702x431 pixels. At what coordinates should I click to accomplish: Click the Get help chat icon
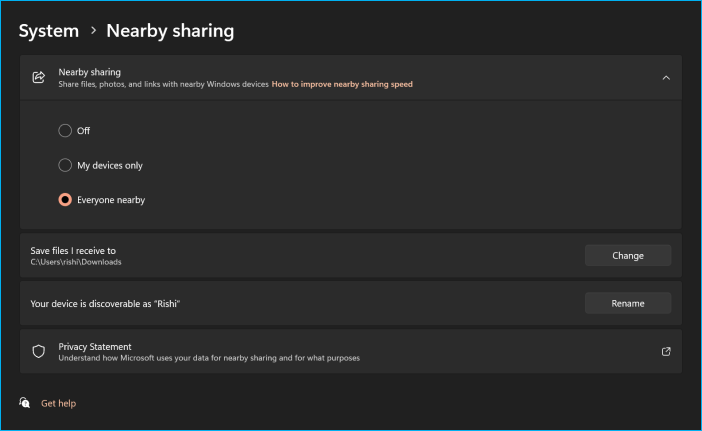(25, 403)
